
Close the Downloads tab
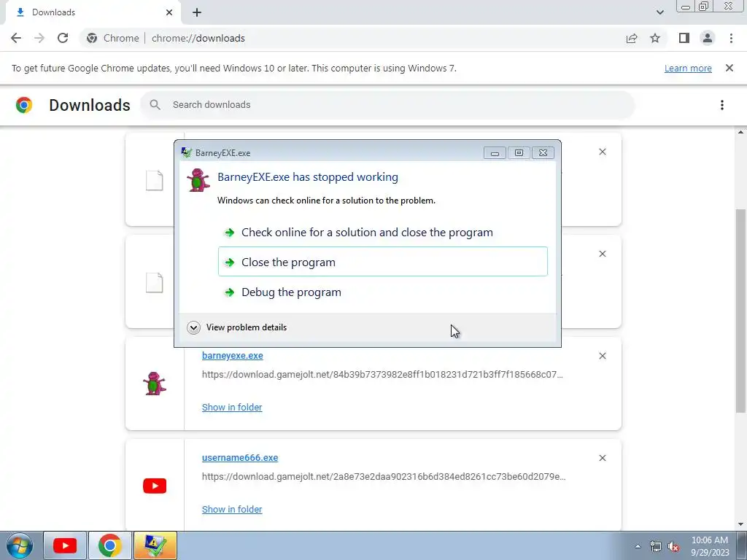coord(169,12)
